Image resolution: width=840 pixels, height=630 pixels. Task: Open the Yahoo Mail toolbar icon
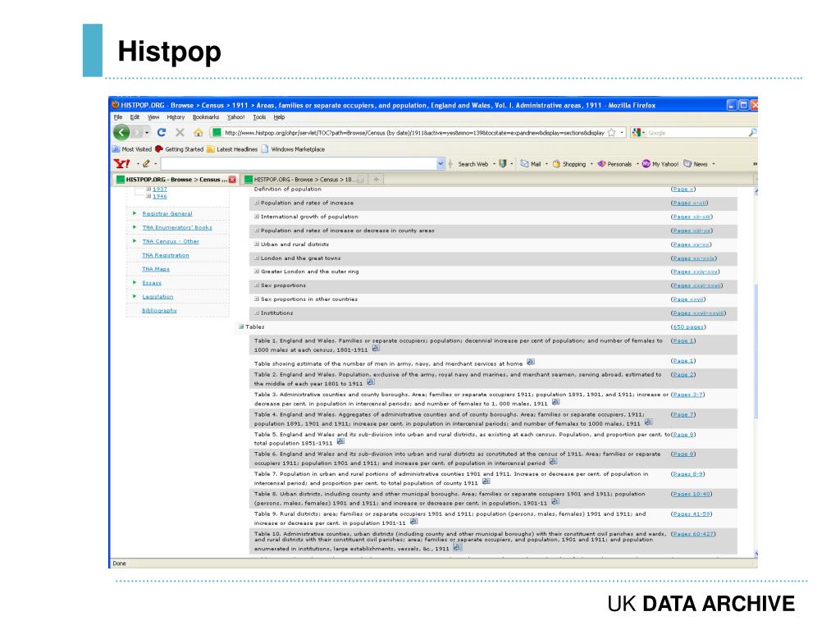(x=531, y=164)
